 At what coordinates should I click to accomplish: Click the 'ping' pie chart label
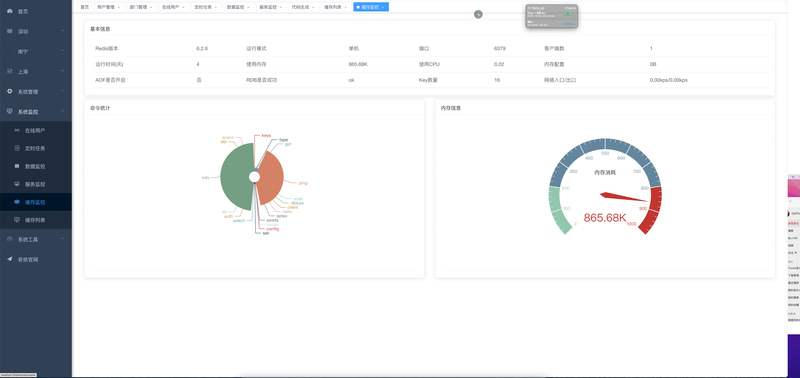303,183
